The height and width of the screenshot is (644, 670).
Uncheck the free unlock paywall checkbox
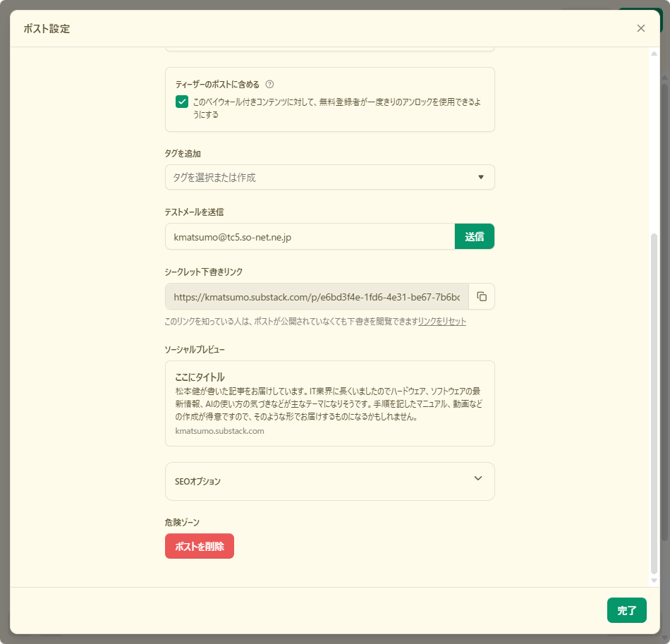coord(182,102)
